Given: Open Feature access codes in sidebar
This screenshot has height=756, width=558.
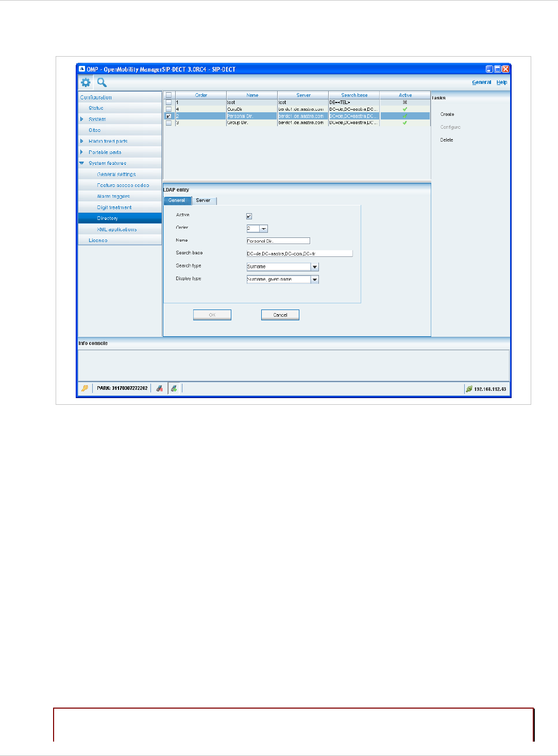Looking at the screenshot, I should point(120,185).
